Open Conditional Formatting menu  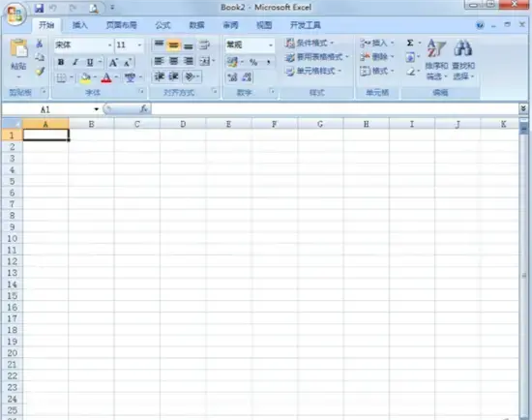click(x=310, y=43)
